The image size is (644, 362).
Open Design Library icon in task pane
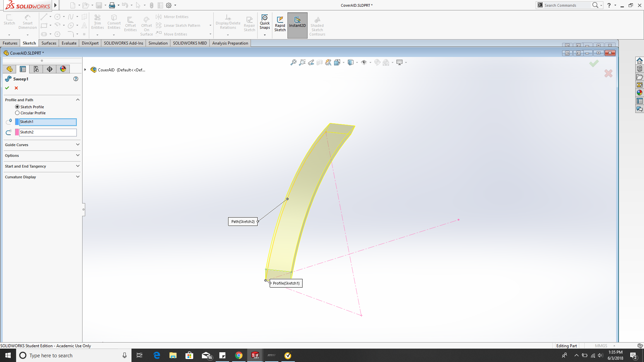point(640,69)
